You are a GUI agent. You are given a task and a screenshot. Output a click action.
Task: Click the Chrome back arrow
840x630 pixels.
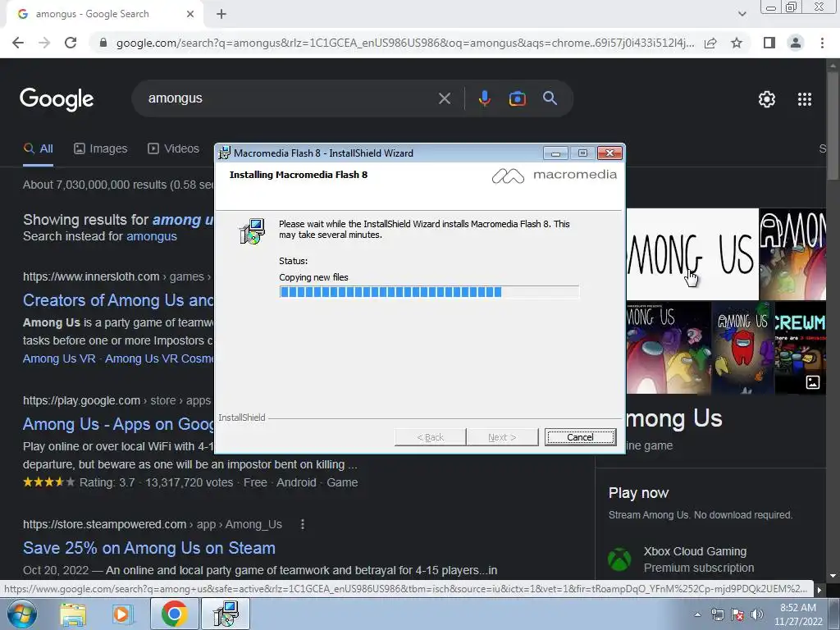[x=18, y=43]
